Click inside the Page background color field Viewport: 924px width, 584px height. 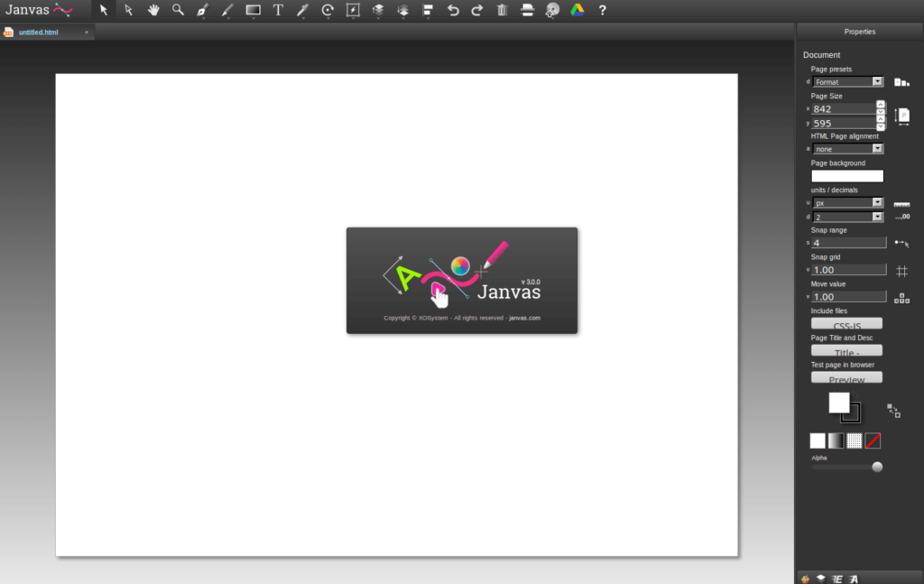tap(846, 175)
